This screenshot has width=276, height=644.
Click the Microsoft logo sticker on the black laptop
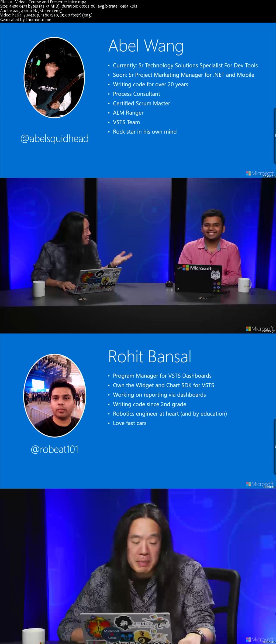(197, 268)
